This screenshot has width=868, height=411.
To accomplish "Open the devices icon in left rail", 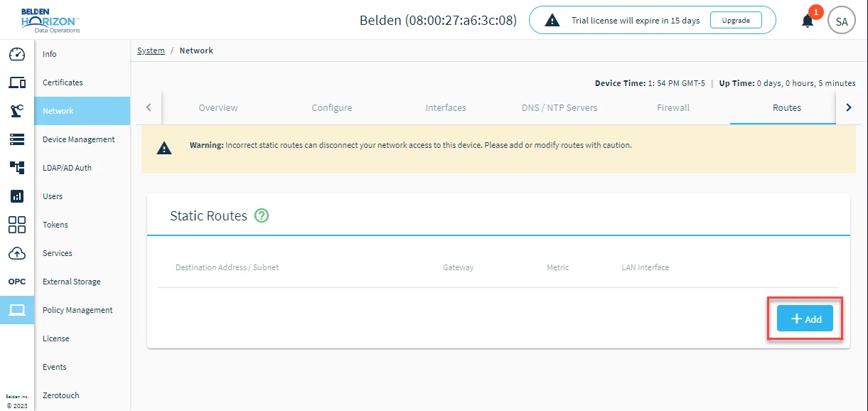I will [17, 82].
